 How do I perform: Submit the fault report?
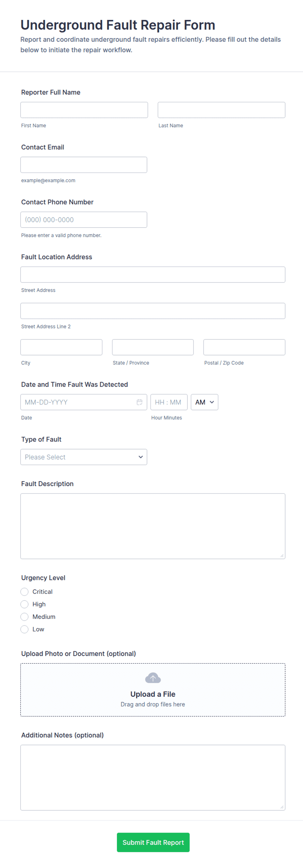[x=153, y=842]
